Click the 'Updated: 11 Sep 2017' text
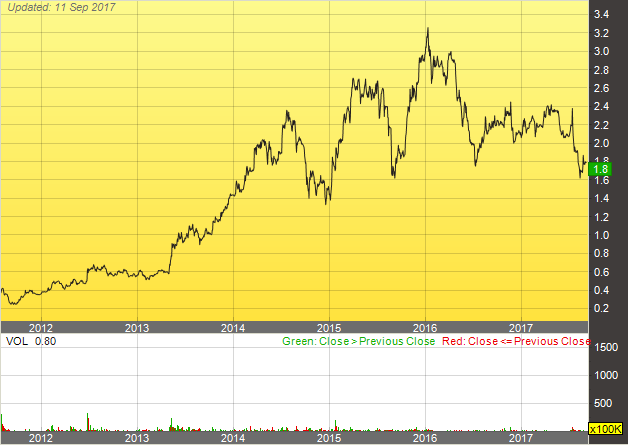 [x=62, y=8]
